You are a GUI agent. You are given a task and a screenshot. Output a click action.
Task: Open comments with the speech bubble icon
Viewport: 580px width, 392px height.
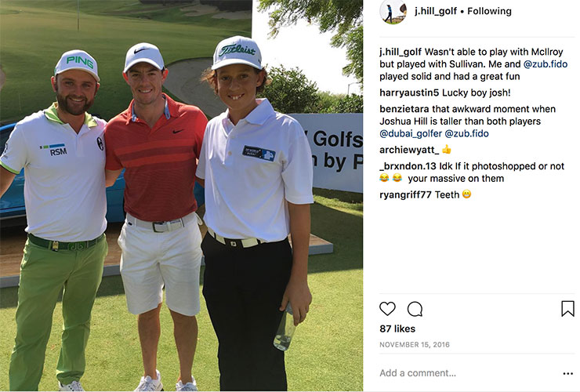415,309
